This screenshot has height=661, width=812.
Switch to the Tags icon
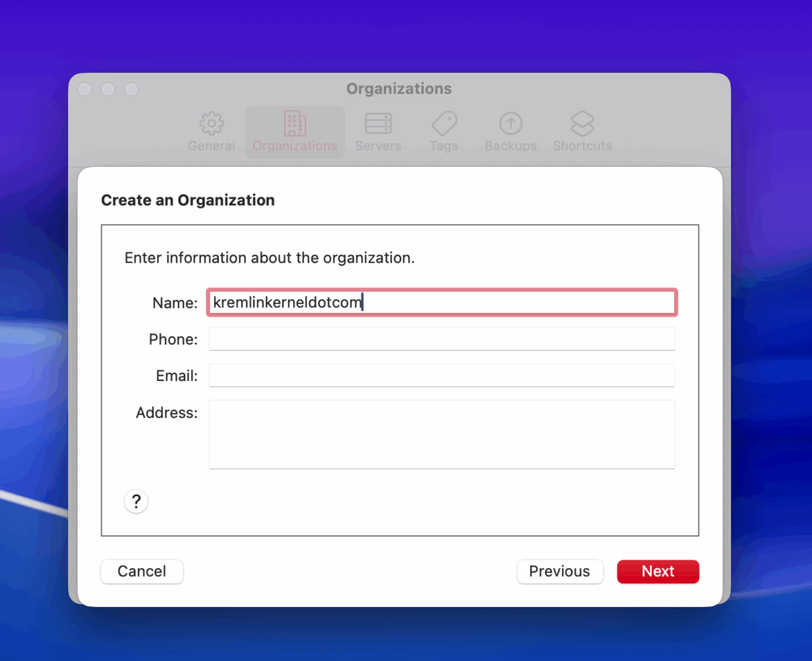[x=444, y=124]
